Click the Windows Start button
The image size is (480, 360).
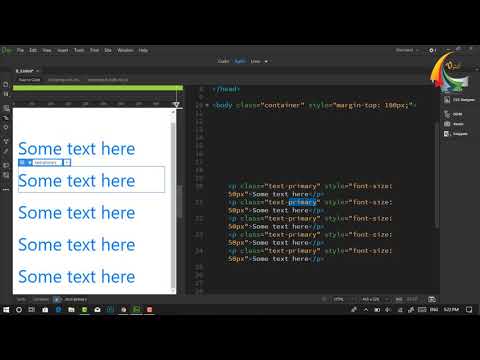click(6, 310)
